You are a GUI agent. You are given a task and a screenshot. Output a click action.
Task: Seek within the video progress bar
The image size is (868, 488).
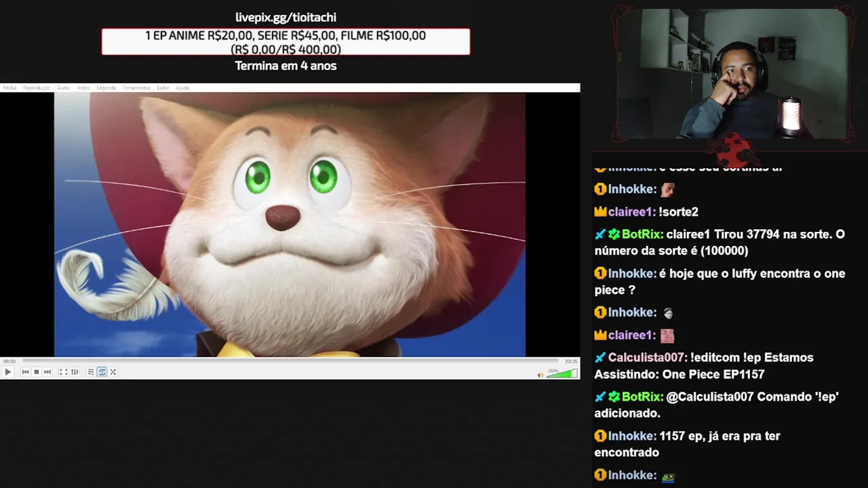(x=290, y=361)
